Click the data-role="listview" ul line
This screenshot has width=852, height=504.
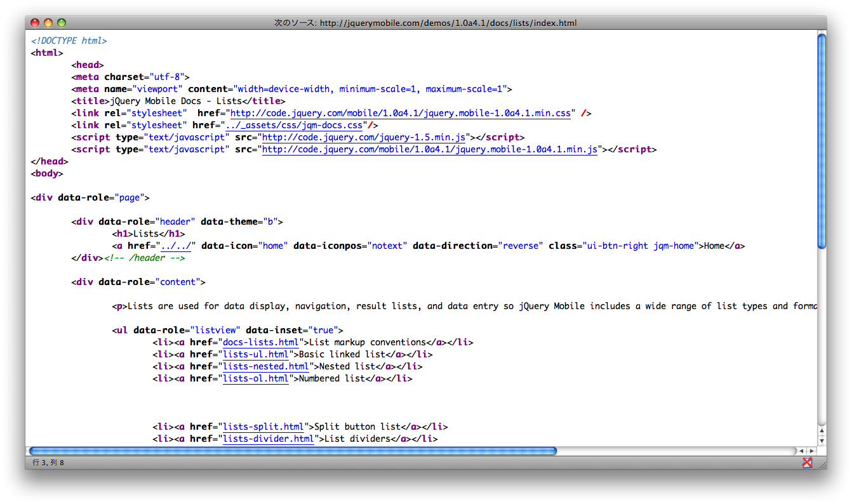tap(228, 331)
